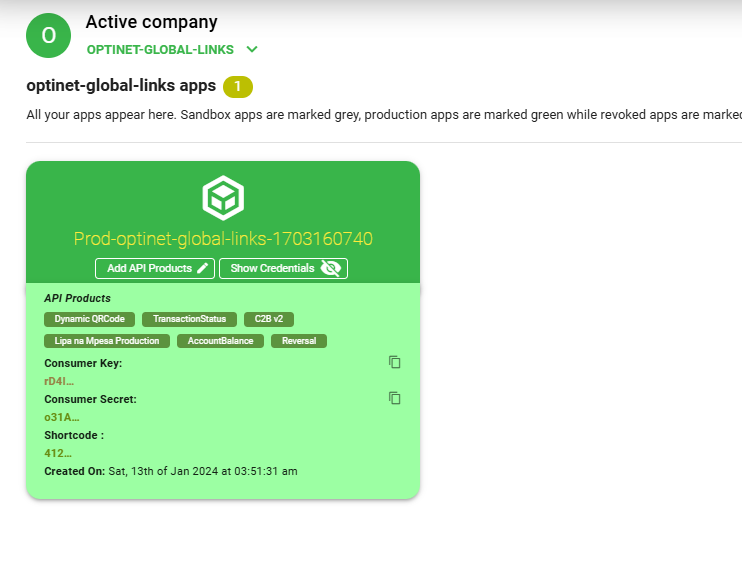Click the apps count badge showing 1
Screen dimensions: 742x565
(238, 87)
